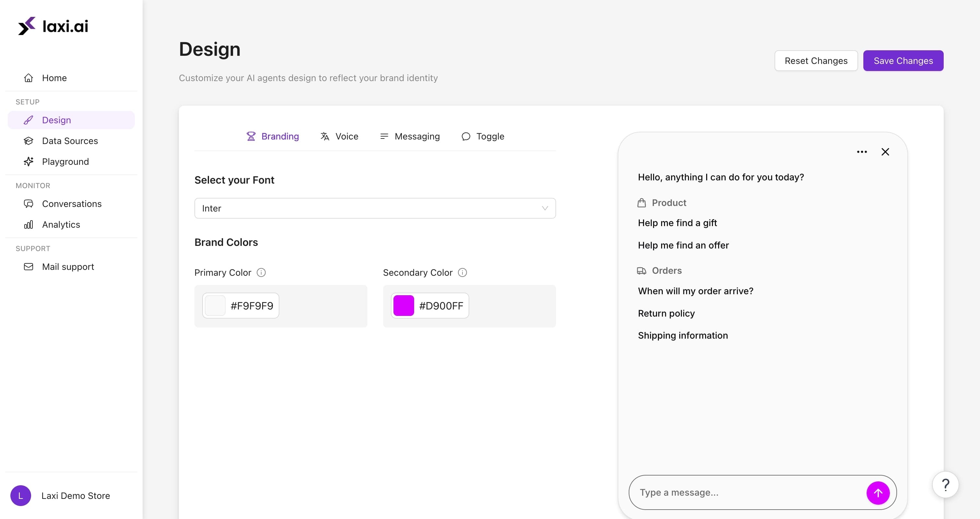Viewport: 980px width, 519px height.
Task: Click the Primary Color info icon
Action: pyautogui.click(x=261, y=272)
